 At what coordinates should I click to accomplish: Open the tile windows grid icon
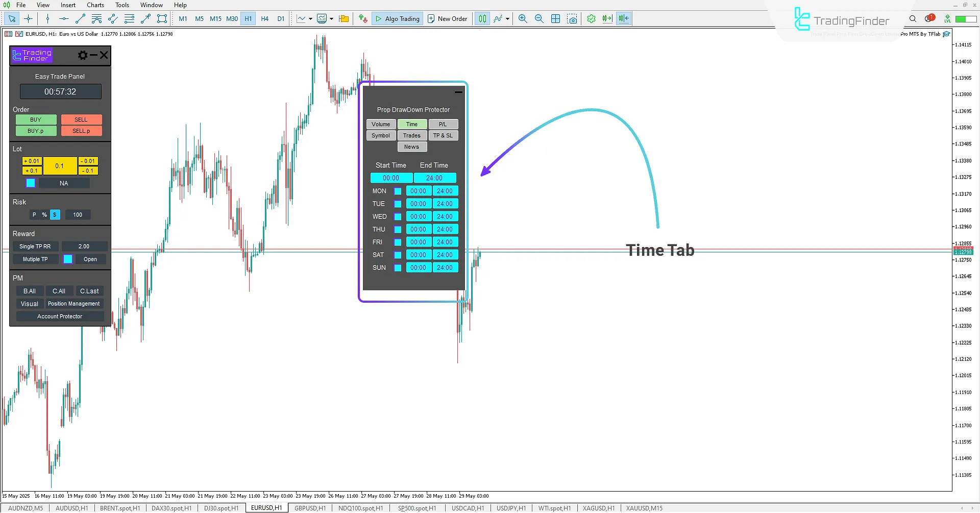[555, 18]
